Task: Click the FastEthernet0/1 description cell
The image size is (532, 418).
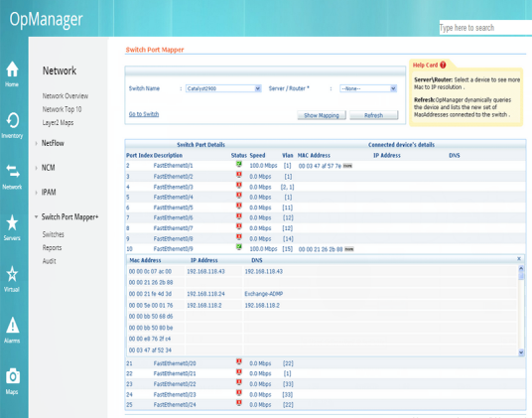Action: point(173,166)
